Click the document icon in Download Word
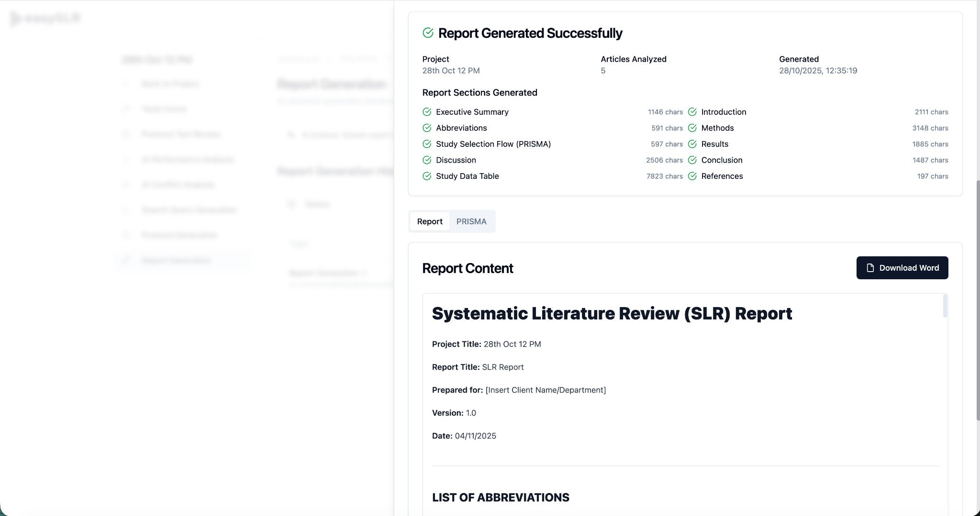Screen dimensions: 980x516 click(870, 268)
